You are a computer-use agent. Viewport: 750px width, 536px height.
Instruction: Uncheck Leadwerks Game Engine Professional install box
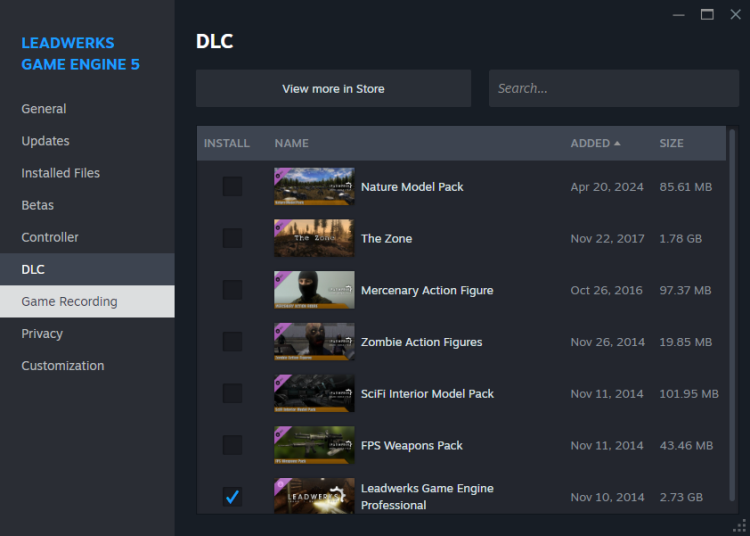(x=232, y=497)
